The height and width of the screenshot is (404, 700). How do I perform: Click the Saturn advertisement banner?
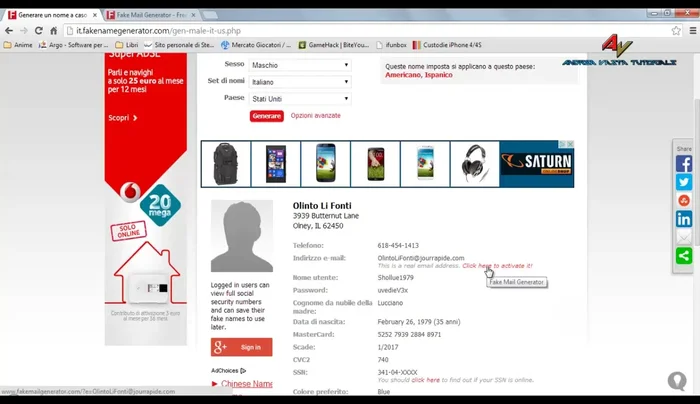[x=537, y=164]
